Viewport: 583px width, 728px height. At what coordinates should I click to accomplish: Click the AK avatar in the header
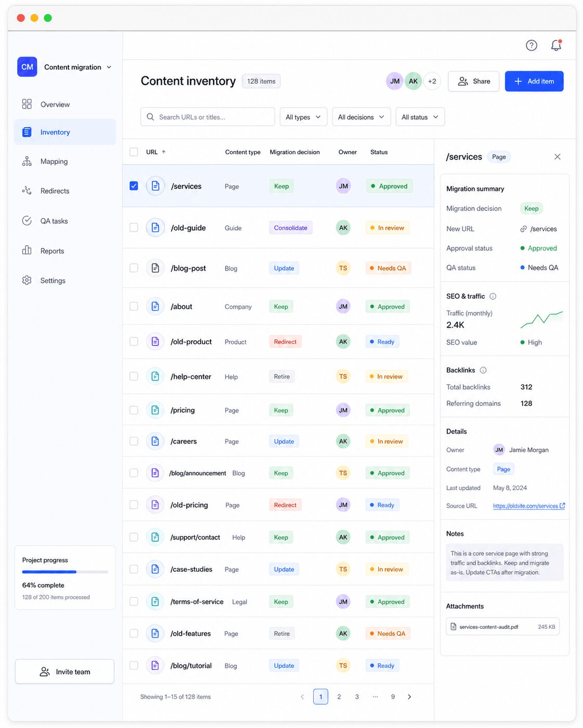(413, 81)
